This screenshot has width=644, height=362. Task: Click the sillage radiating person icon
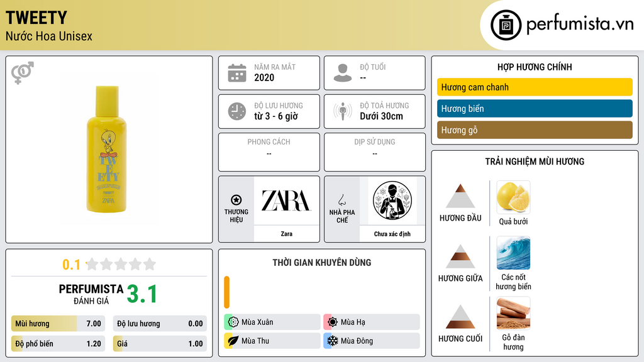pyautogui.click(x=343, y=111)
